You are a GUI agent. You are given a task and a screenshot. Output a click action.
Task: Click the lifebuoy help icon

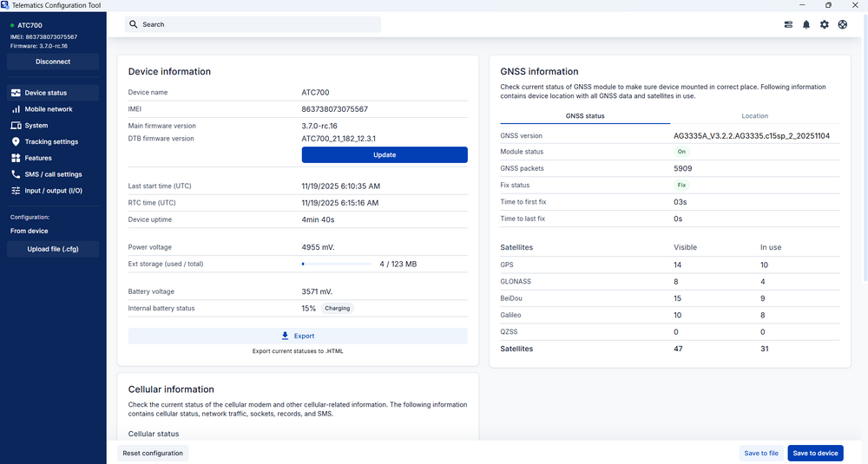(843, 24)
